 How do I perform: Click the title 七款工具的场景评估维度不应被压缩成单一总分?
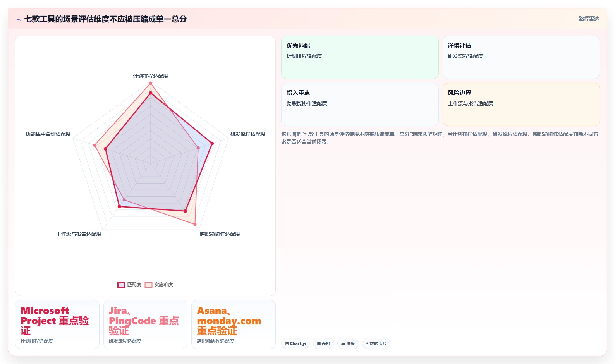105,19
